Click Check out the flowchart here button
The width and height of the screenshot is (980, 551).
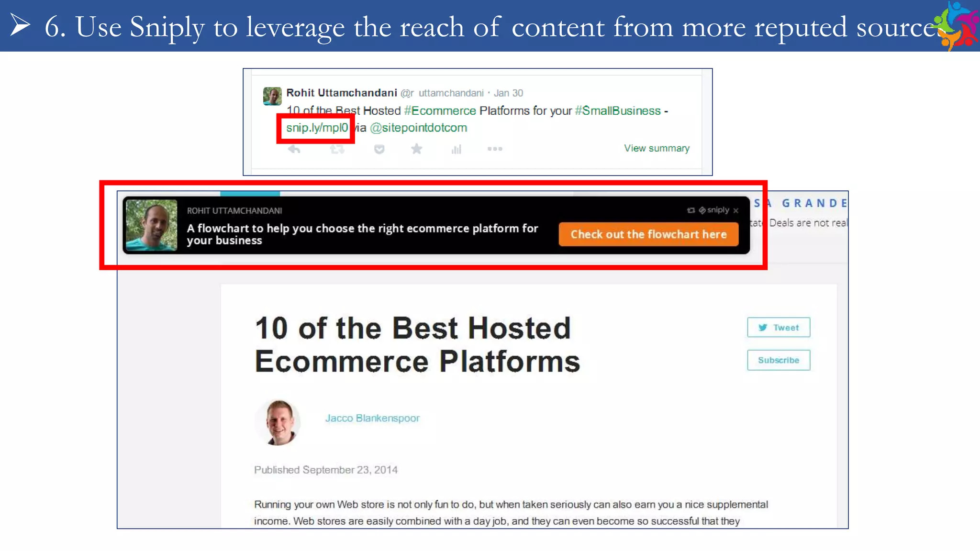coord(648,234)
